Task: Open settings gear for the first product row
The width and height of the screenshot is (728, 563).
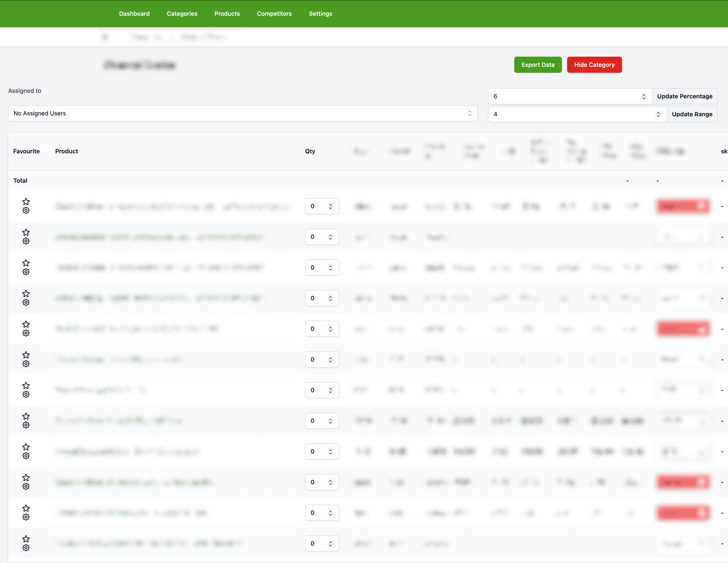Action: point(26,210)
